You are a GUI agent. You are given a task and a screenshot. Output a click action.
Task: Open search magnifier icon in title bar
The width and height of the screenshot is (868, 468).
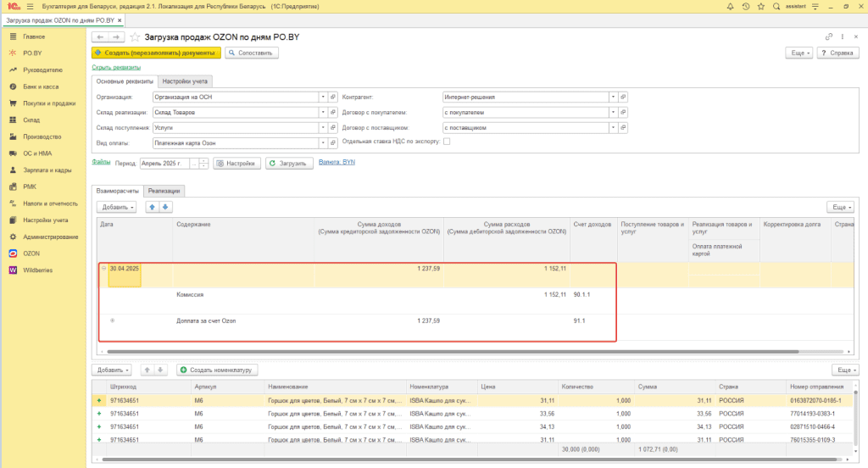pos(776,7)
